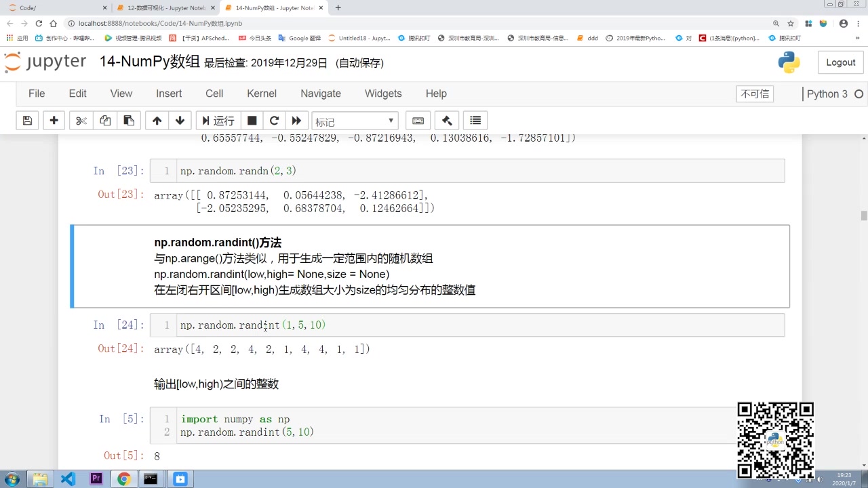Open the cell type dropdown showing 标记

(355, 121)
